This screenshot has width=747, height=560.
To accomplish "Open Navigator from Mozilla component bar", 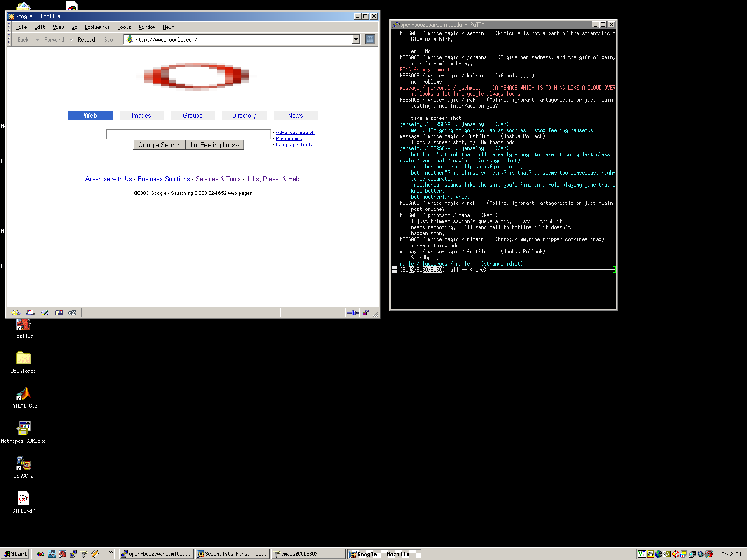I will click(x=15, y=313).
